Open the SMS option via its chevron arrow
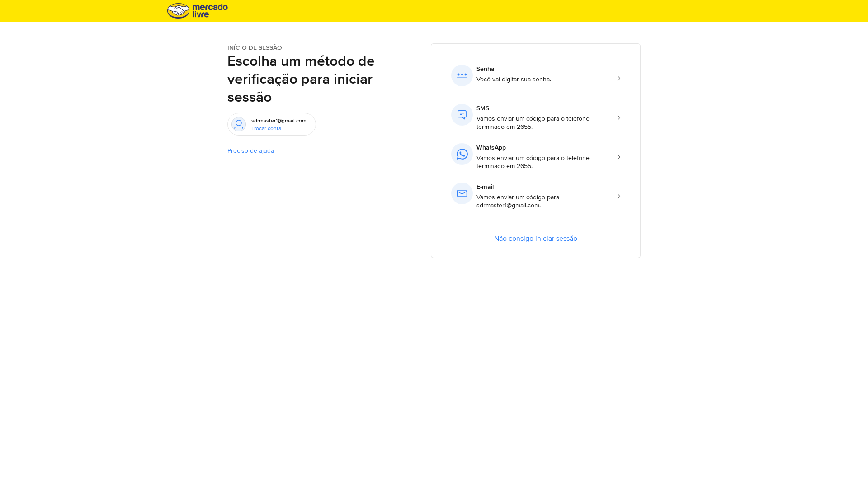This screenshot has width=868, height=488. coord(618,117)
